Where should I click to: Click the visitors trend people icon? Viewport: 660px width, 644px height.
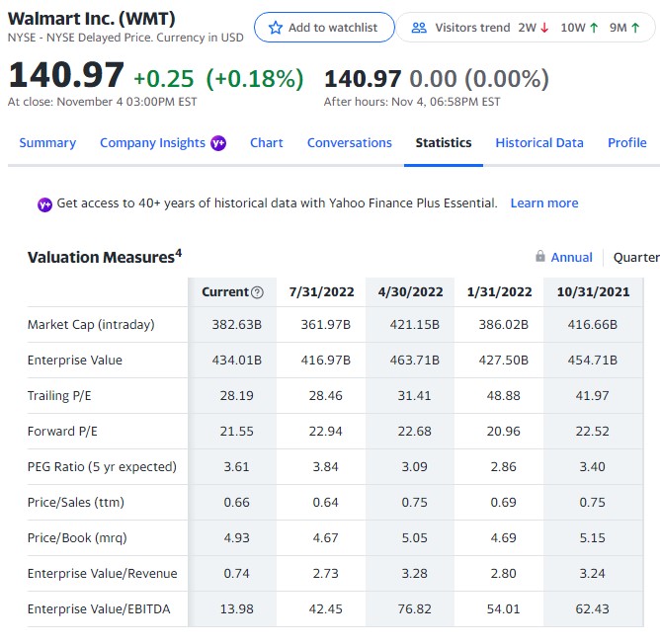[x=419, y=28]
